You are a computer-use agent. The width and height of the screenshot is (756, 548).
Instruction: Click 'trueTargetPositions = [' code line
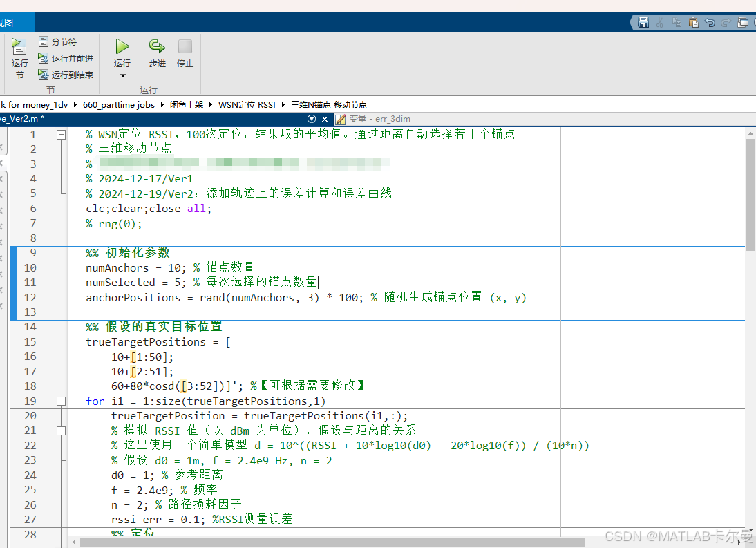(x=158, y=342)
